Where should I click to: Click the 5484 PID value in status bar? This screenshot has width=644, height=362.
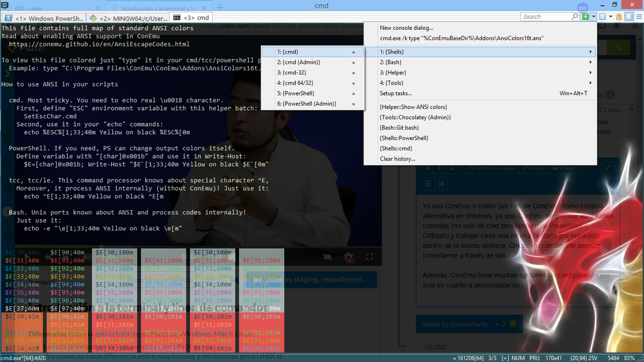click(614, 358)
